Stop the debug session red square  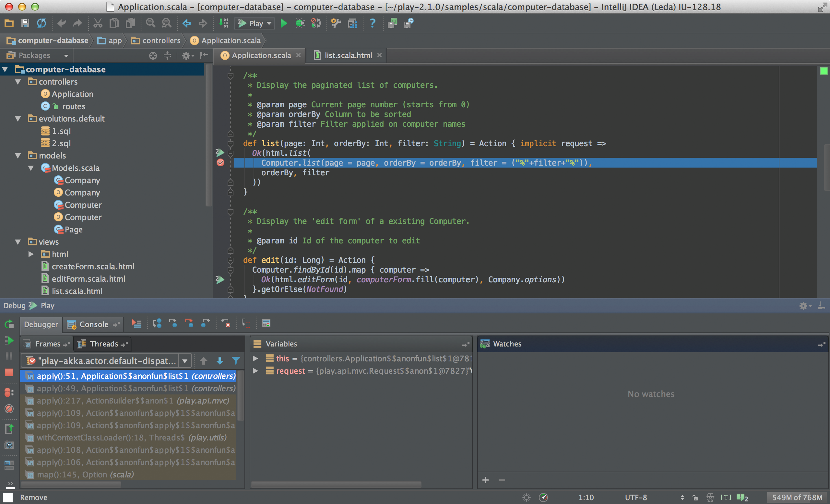point(9,372)
